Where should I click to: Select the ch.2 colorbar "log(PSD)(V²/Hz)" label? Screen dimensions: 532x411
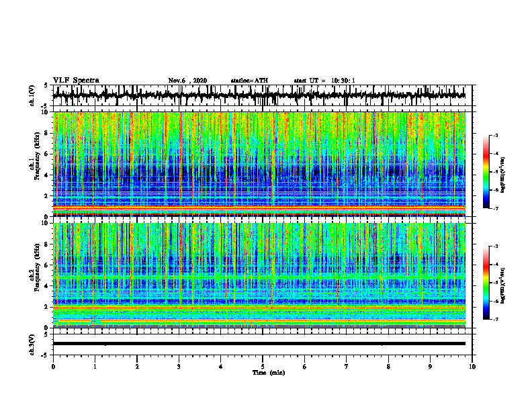coord(503,285)
